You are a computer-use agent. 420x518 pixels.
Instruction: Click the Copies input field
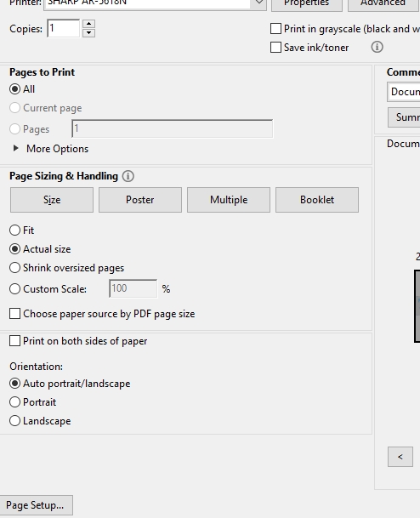pyautogui.click(x=64, y=28)
